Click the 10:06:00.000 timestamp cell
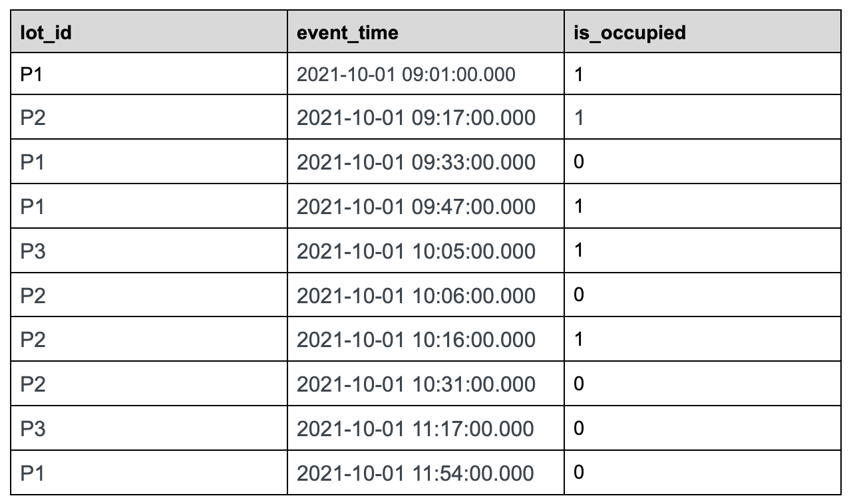Image resolution: width=857 pixels, height=504 pixels. coord(416,295)
